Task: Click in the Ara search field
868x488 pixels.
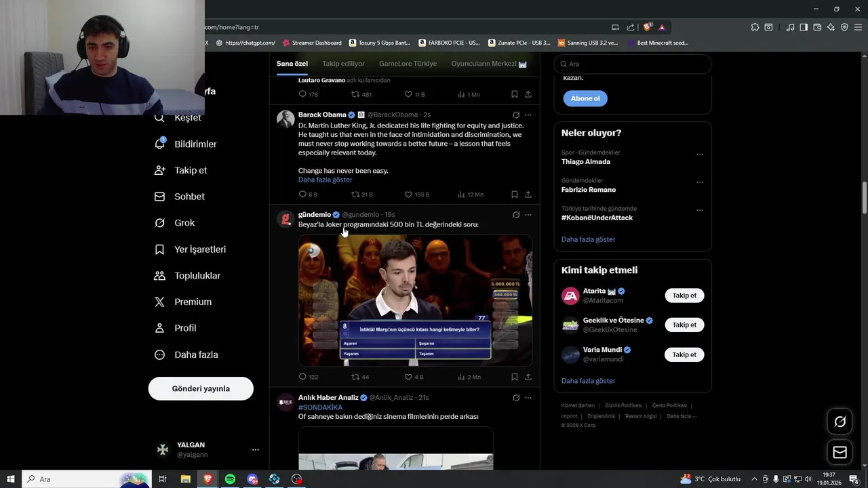Action: coord(633,64)
